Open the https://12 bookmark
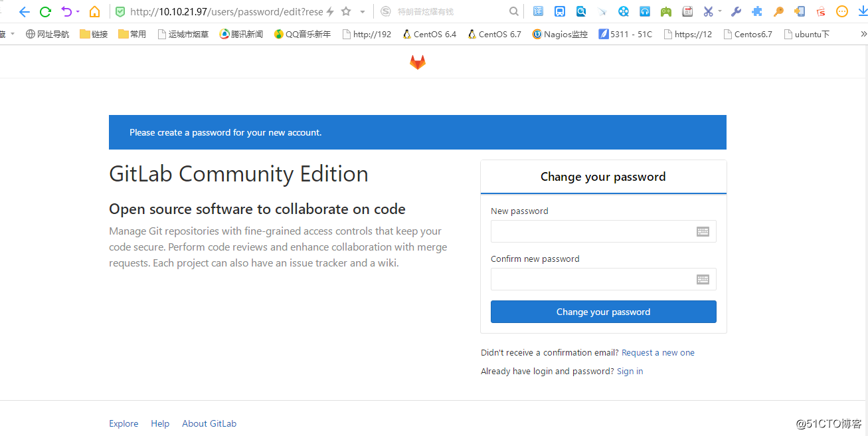This screenshot has width=868, height=436. [687, 34]
